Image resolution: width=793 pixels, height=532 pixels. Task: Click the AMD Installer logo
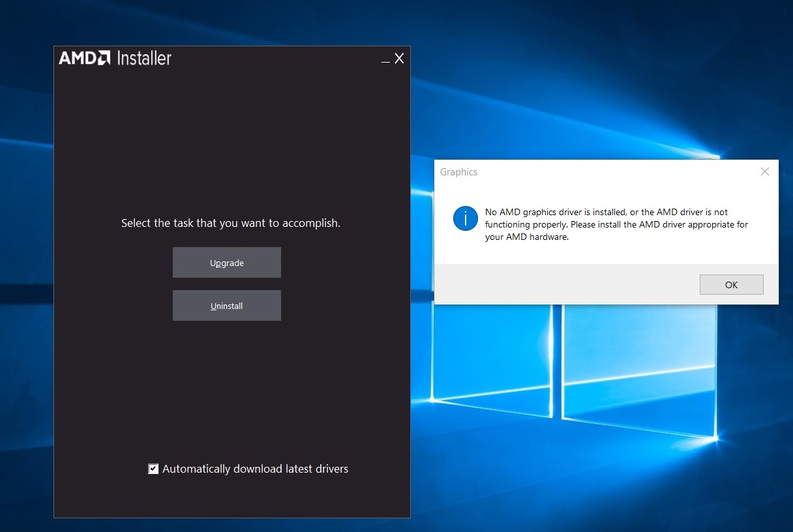(x=115, y=58)
